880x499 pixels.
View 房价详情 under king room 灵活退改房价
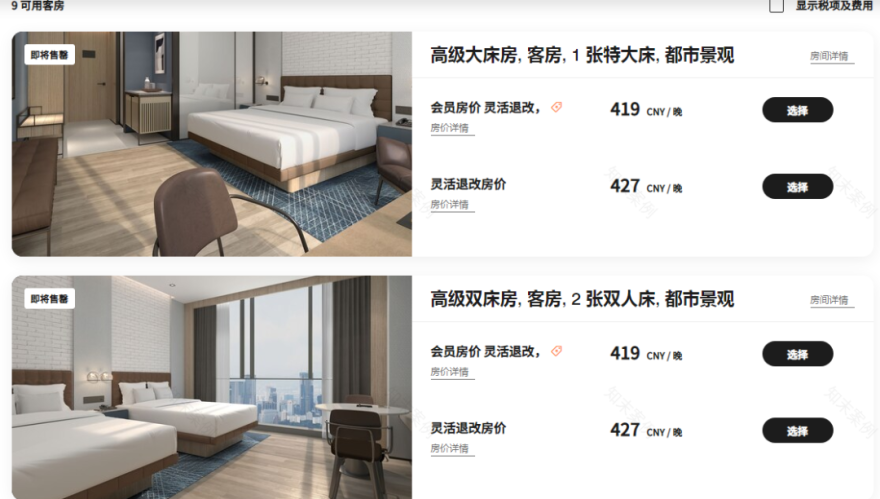point(450,205)
